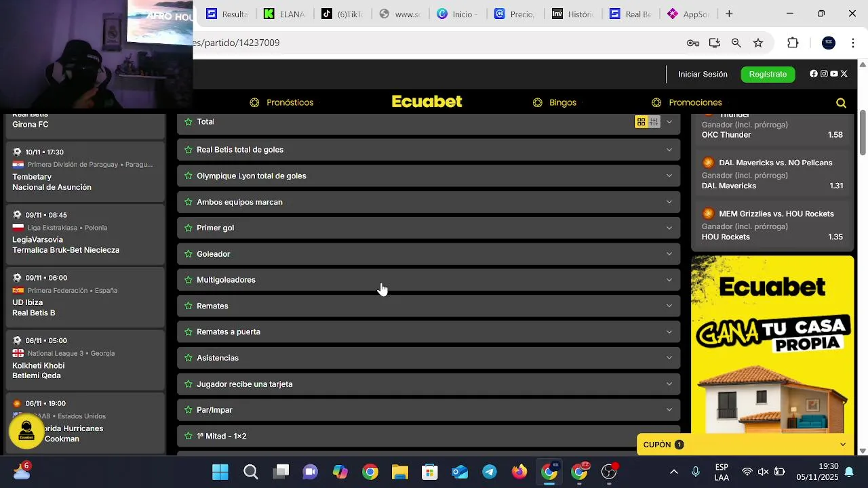The width and height of the screenshot is (868, 488).
Task: Open Ecuabet Facebook page icon
Action: click(814, 74)
